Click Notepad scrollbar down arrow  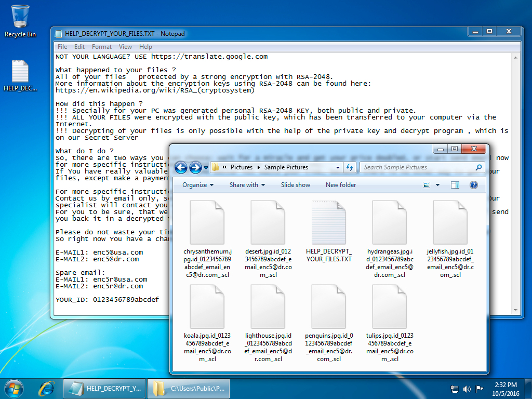point(515,310)
